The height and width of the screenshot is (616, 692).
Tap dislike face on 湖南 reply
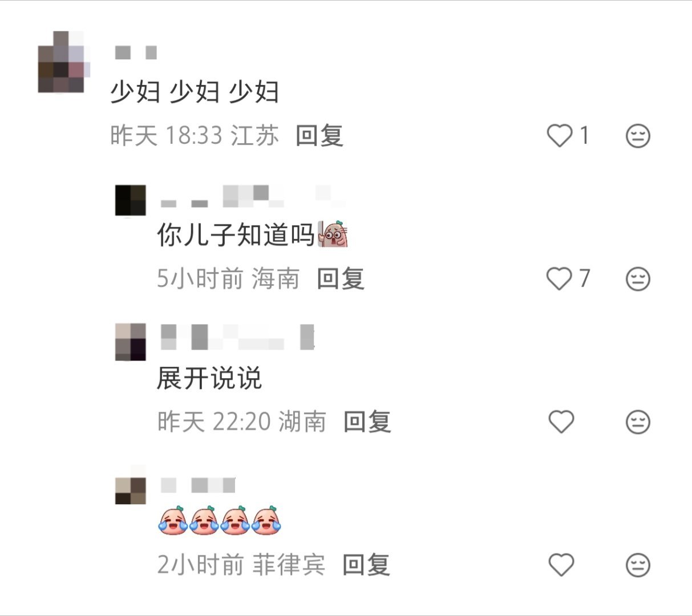click(x=638, y=422)
